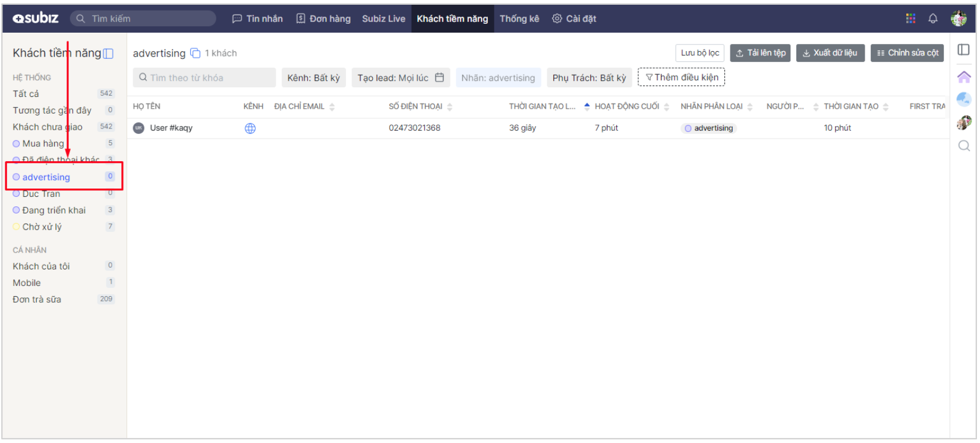Click the advertising label color tag in row
Image resolution: width=980 pixels, height=443 pixels.
tap(708, 128)
